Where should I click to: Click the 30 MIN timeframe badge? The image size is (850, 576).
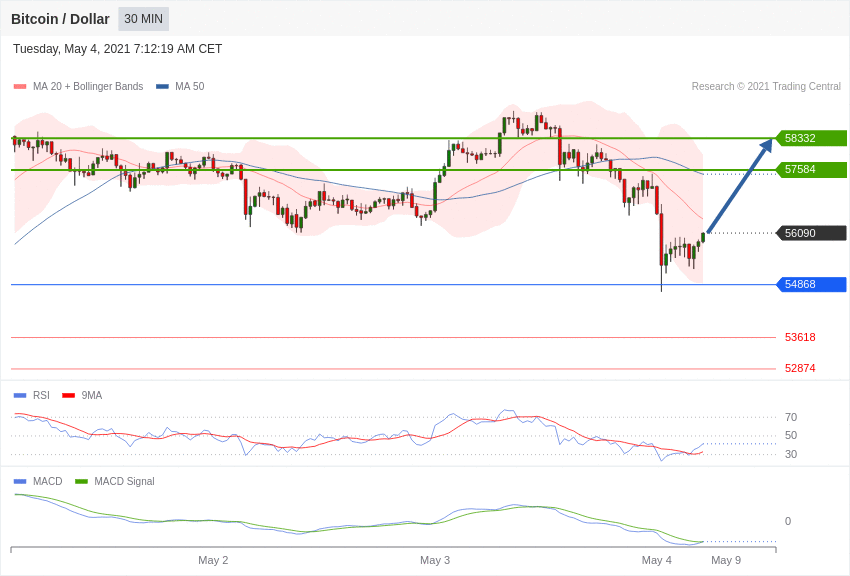(144, 19)
